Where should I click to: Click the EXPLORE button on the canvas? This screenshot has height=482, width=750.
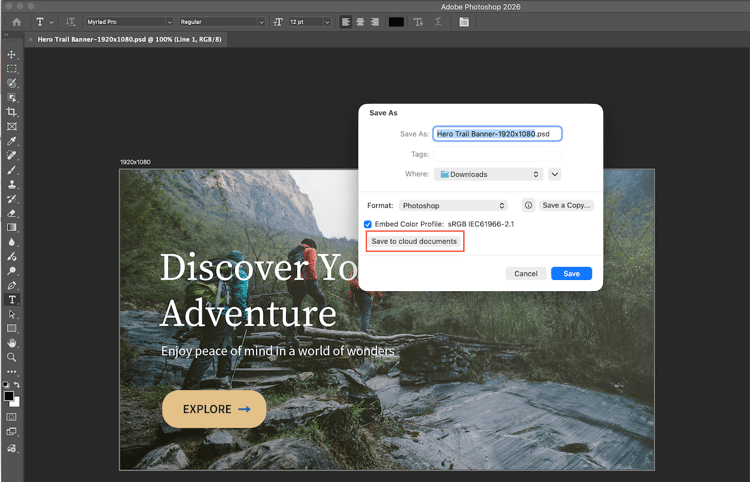214,409
